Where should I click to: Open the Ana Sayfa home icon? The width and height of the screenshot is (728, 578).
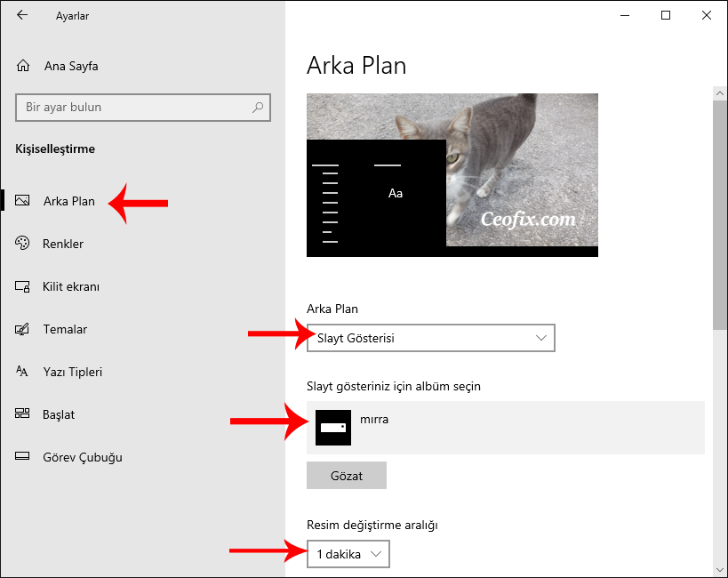[23, 66]
